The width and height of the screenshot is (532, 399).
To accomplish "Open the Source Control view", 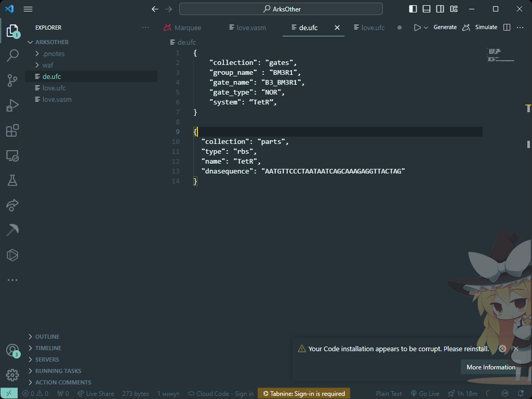I will coord(12,81).
